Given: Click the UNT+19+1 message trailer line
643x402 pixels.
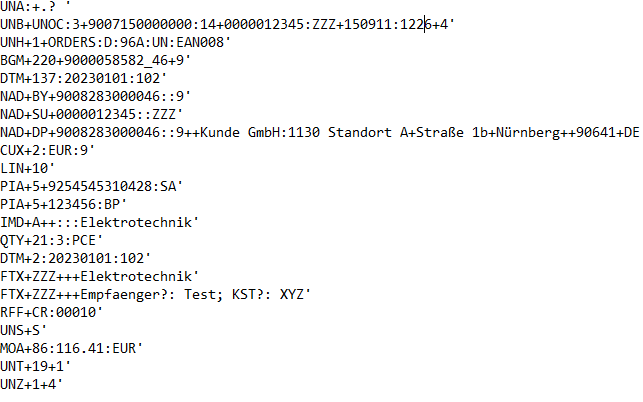Looking at the screenshot, I should tap(35, 366).
